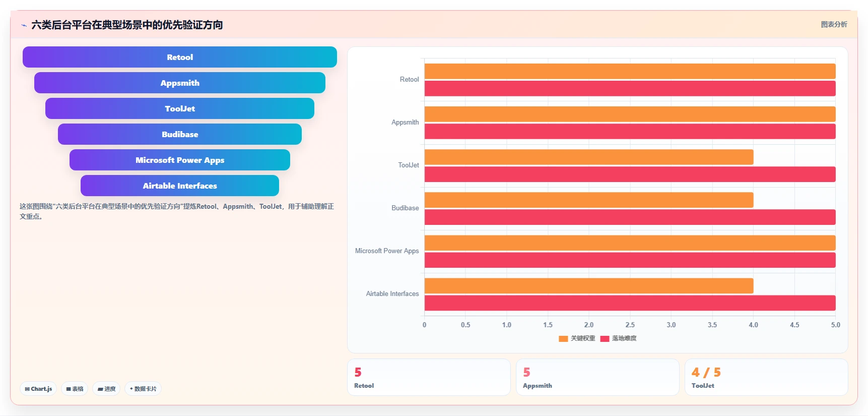Select the Airtable Interfaces funnel stage

[180, 186]
